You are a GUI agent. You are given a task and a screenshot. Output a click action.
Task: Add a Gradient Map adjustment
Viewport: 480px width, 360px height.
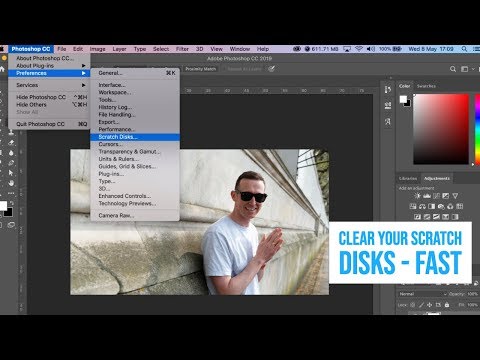455,217
